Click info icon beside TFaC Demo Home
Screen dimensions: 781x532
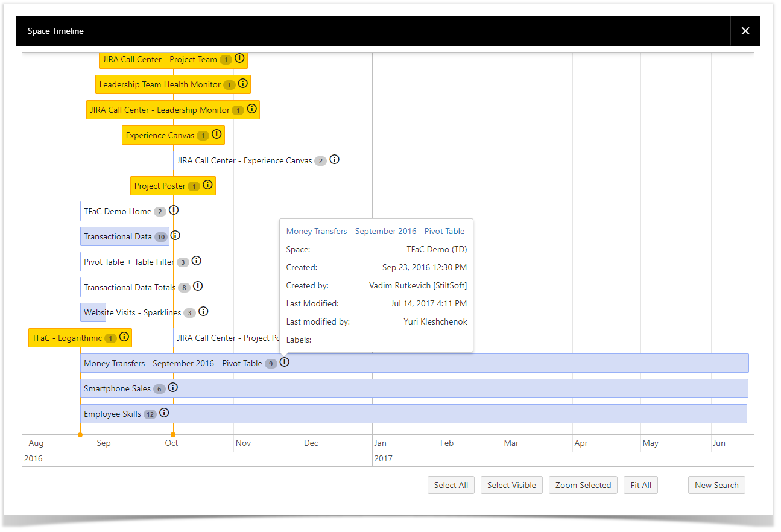tap(174, 211)
